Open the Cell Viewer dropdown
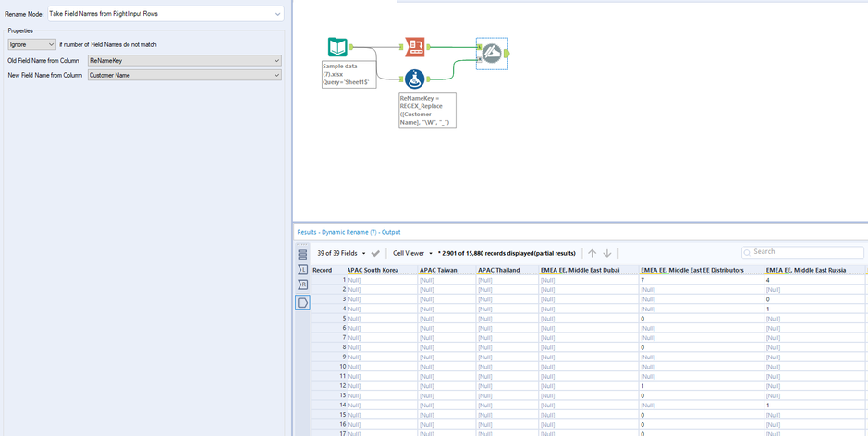 (412, 253)
